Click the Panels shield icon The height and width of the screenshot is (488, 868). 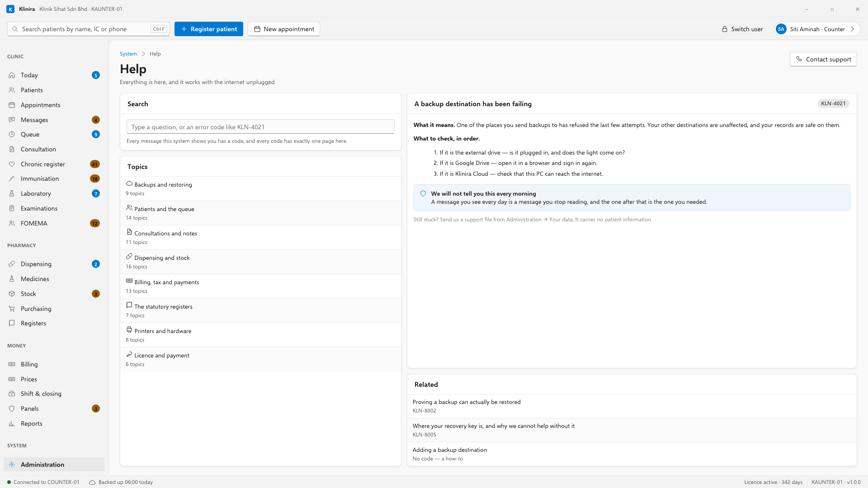coord(12,408)
